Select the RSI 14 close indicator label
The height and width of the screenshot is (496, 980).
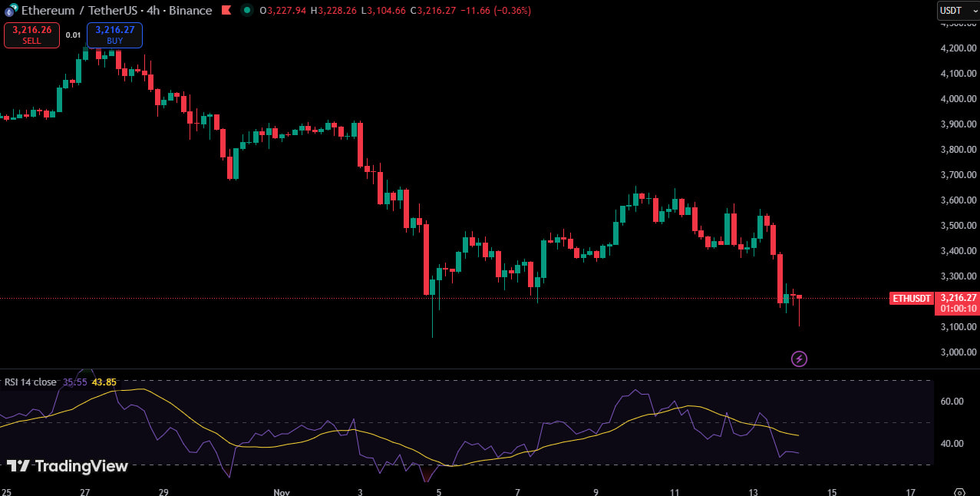click(31, 382)
